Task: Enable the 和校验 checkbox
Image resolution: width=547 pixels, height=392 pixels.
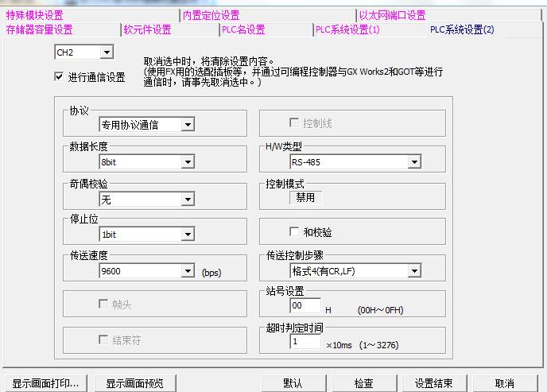Action: pyautogui.click(x=293, y=232)
